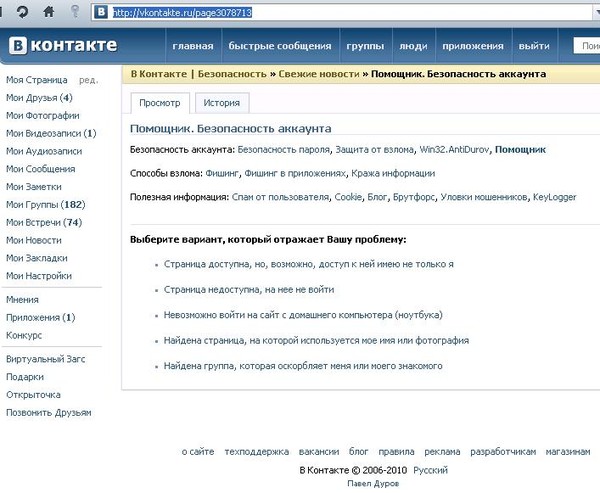This screenshot has height=493, width=600.
Task: Open Приложения (1) in sidebar
Action: (41, 318)
